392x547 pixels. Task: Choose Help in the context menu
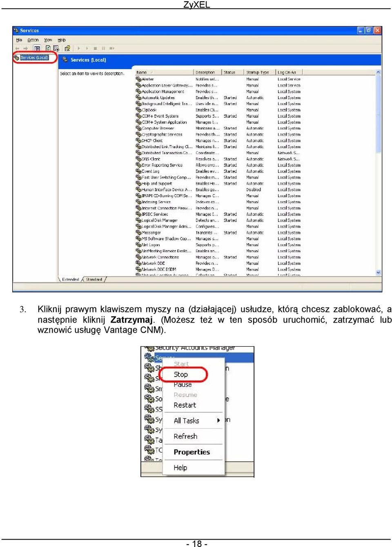(x=180, y=468)
